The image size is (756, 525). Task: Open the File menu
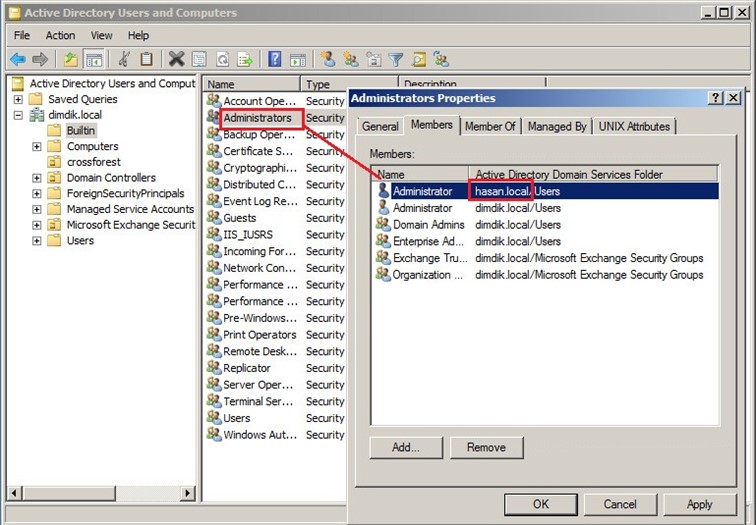(x=22, y=35)
